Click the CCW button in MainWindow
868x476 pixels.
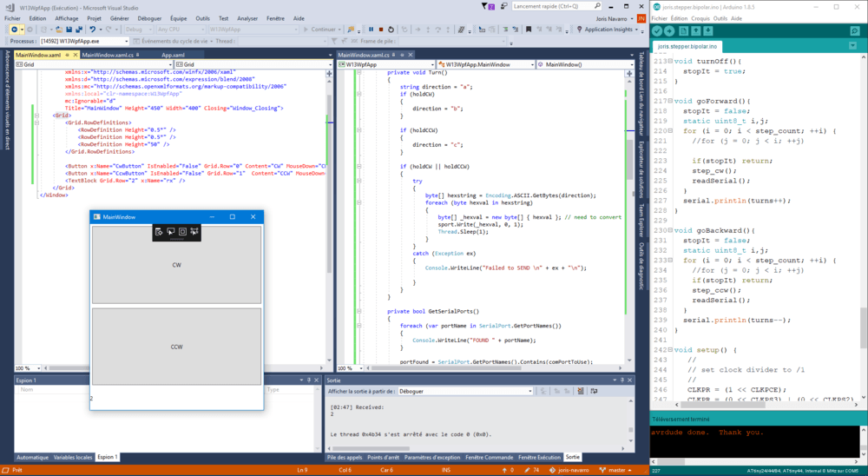pos(176,347)
